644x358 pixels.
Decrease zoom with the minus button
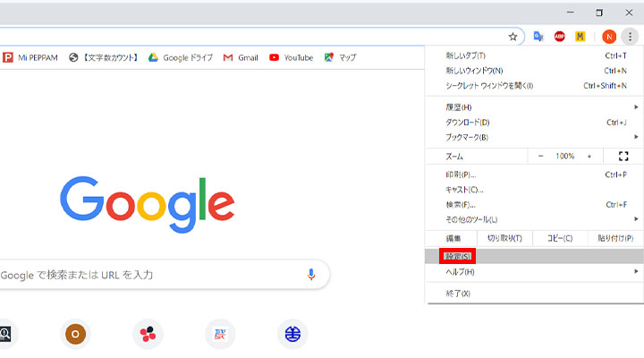(x=540, y=157)
